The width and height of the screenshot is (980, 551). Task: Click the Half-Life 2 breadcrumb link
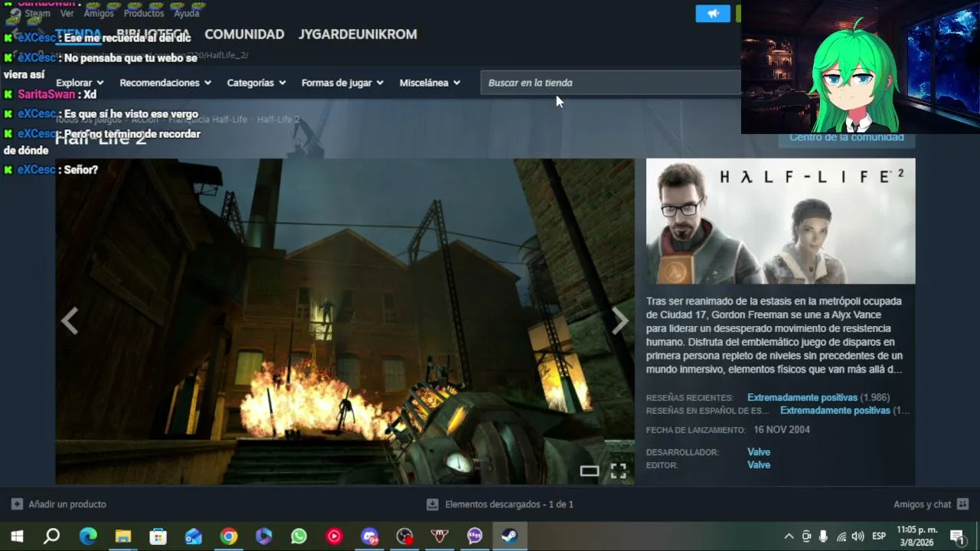tap(278, 119)
